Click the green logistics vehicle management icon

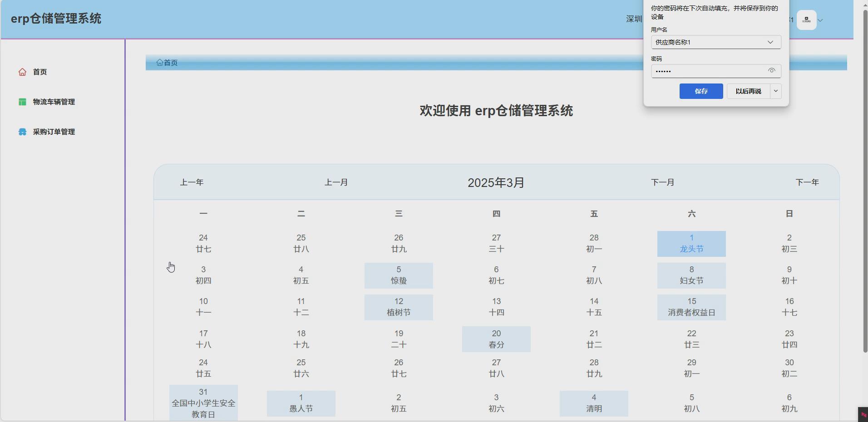tap(22, 102)
